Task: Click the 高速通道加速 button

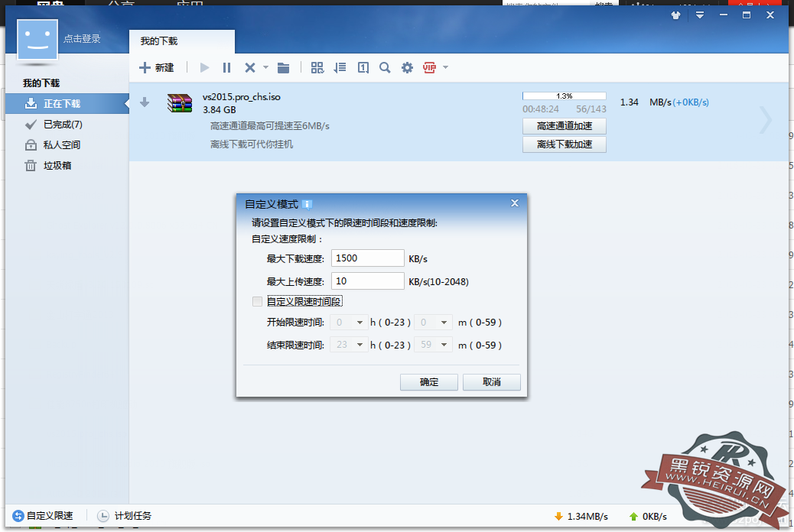Action: click(564, 126)
